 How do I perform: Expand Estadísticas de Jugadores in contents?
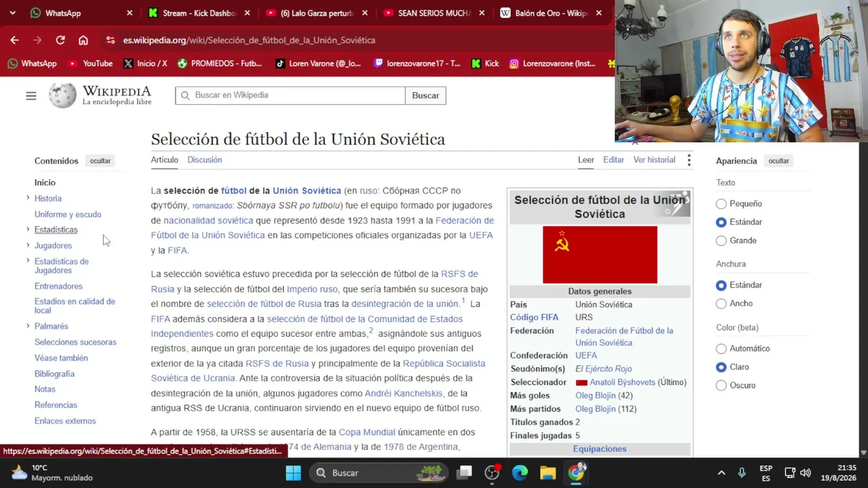(x=28, y=261)
